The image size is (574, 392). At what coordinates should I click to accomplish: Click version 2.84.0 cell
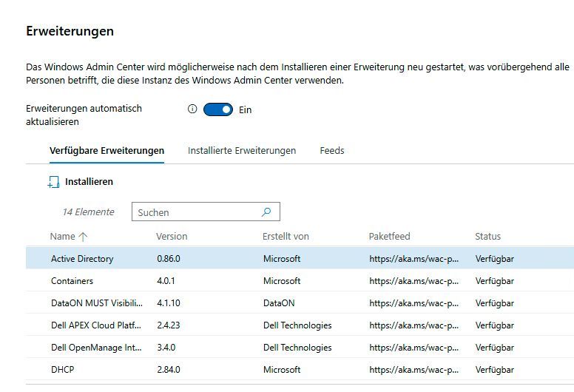(169, 370)
